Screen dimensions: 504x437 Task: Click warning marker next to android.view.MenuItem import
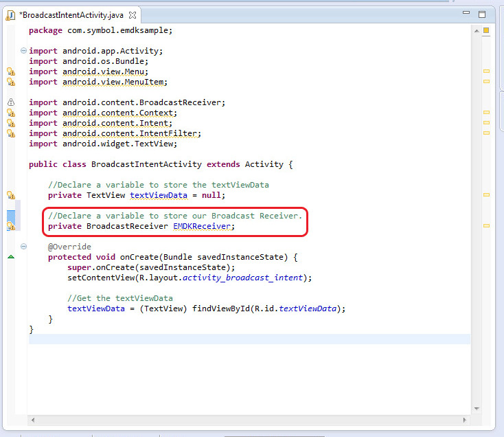point(11,82)
